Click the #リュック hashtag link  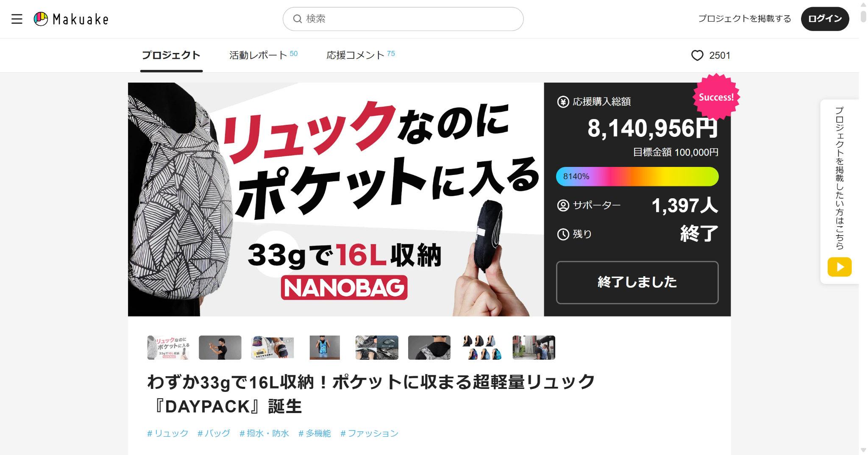[x=168, y=433]
